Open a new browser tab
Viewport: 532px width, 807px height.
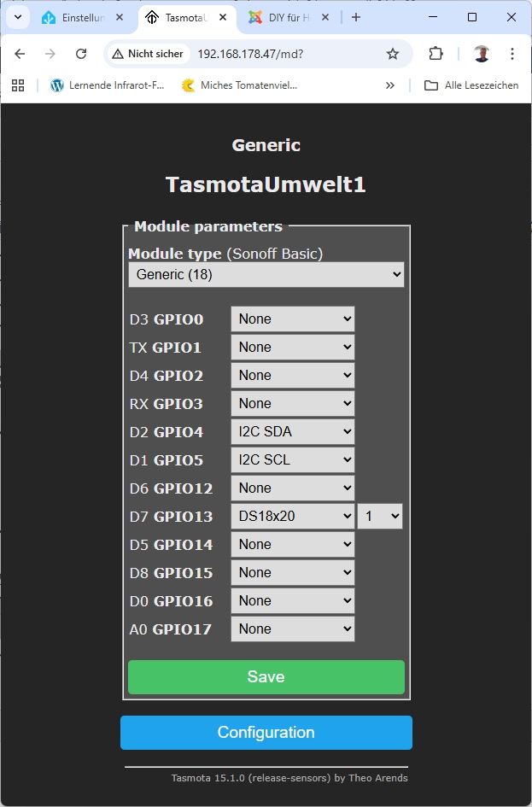pos(356,17)
